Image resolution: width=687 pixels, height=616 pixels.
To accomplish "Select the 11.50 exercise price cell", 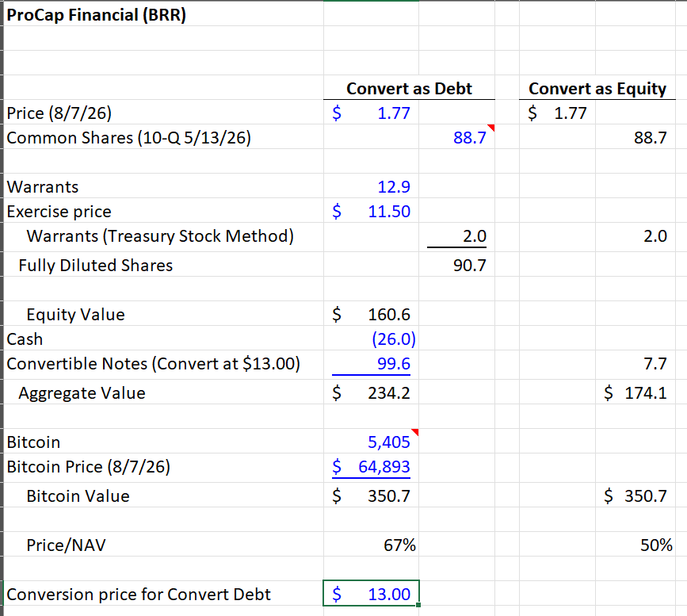I will [x=371, y=212].
